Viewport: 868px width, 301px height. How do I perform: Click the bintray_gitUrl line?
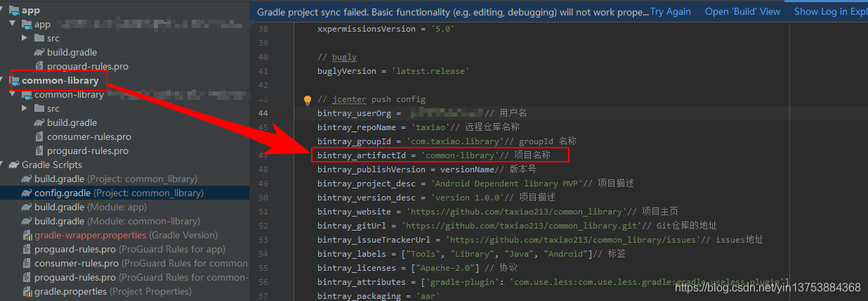[x=516, y=226]
